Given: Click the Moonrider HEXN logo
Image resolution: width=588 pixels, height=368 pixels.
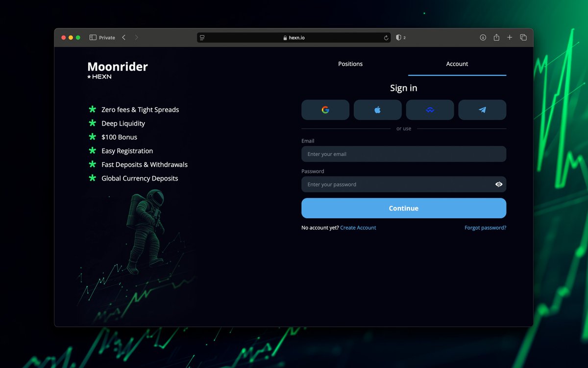Looking at the screenshot, I should pos(118,70).
